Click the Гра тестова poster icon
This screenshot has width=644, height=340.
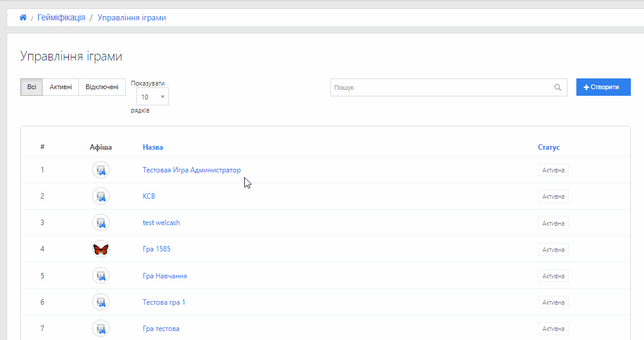click(x=101, y=329)
